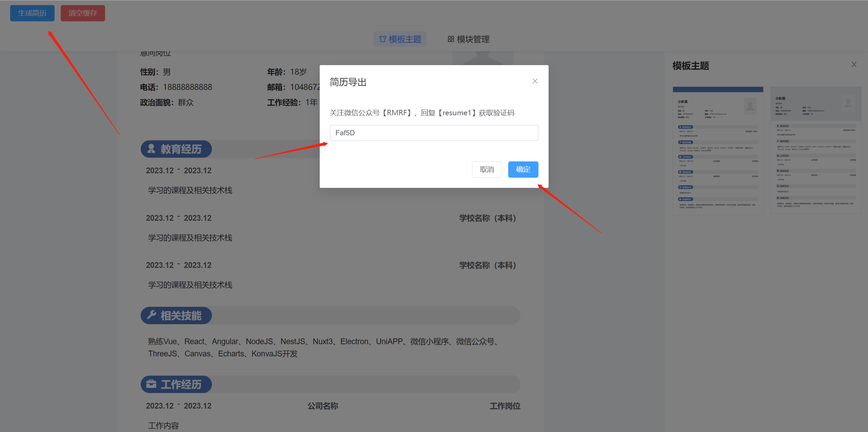Click the wrench icon in 相关技能 header

151,315
